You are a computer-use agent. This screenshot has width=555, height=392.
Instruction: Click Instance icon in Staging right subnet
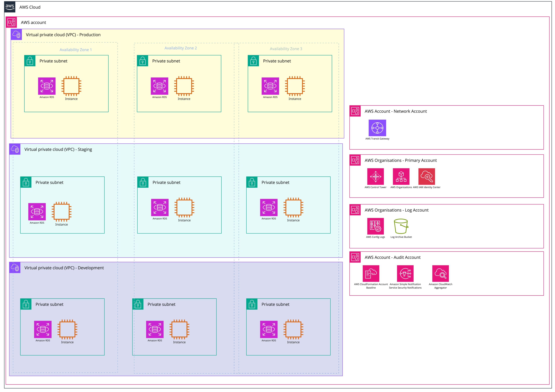293,207
